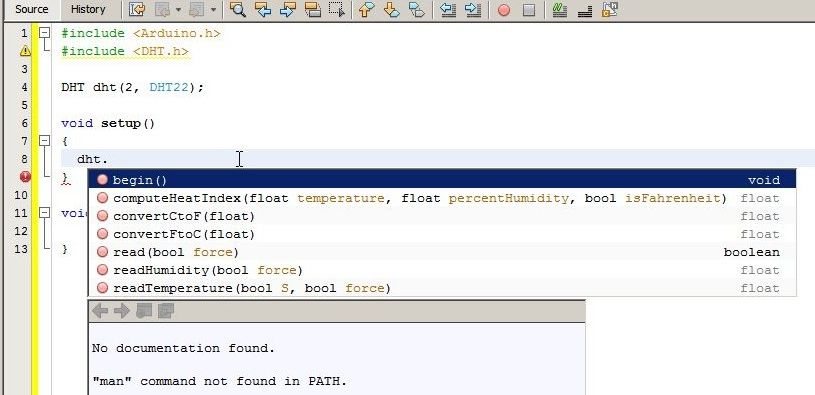Click Find Next Occurrence arrow icon

pyautogui.click(x=287, y=9)
